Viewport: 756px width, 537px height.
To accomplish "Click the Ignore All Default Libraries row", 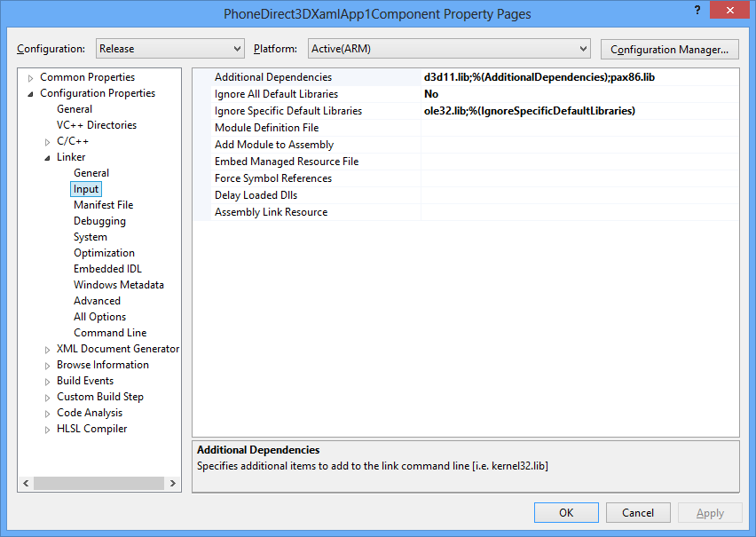I will [276, 94].
